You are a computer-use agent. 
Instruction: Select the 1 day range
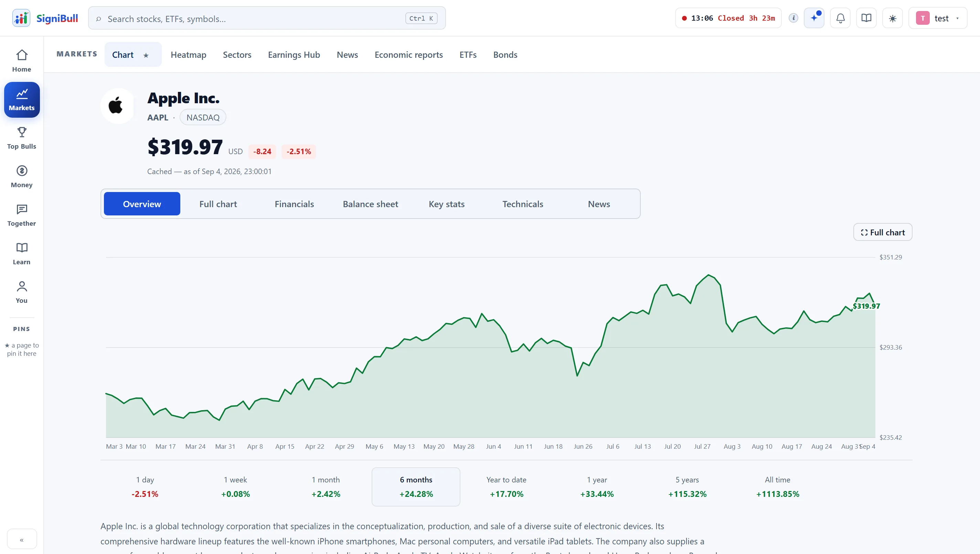point(145,487)
